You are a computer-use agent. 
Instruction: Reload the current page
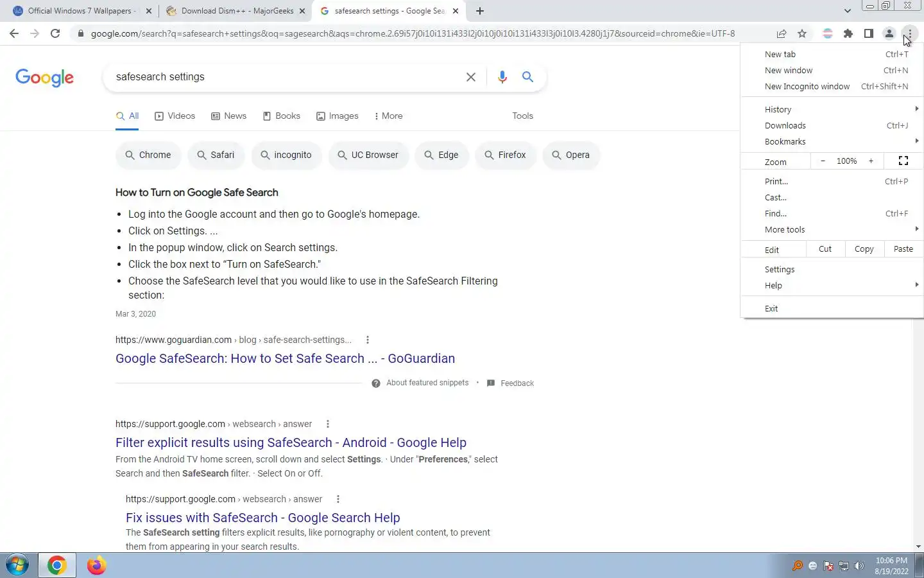pyautogui.click(x=55, y=33)
